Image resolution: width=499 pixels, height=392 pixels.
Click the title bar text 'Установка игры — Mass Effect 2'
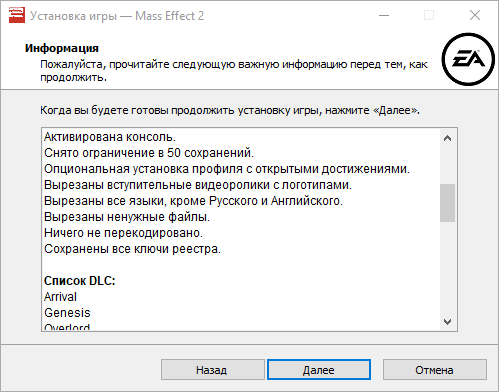117,16
